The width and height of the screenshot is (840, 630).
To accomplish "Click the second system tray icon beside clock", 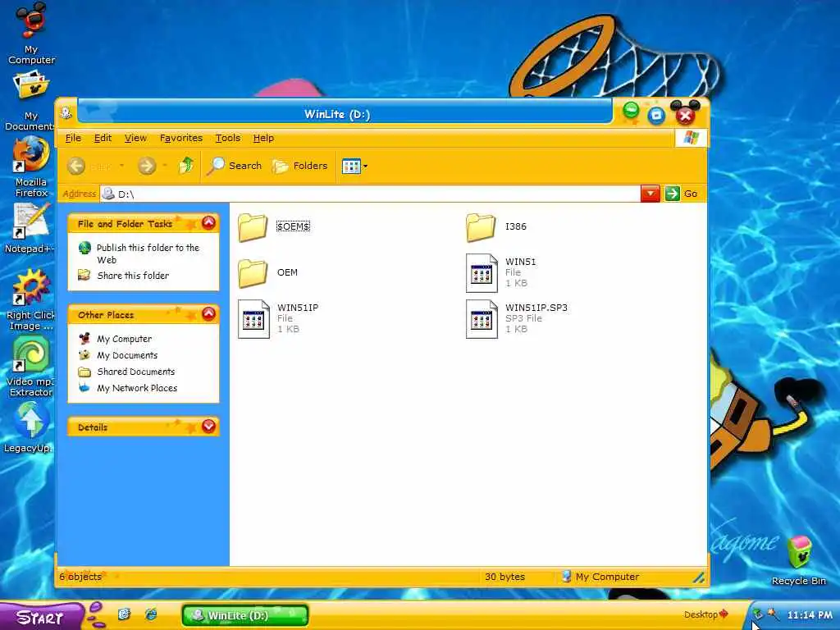I will coord(773,614).
